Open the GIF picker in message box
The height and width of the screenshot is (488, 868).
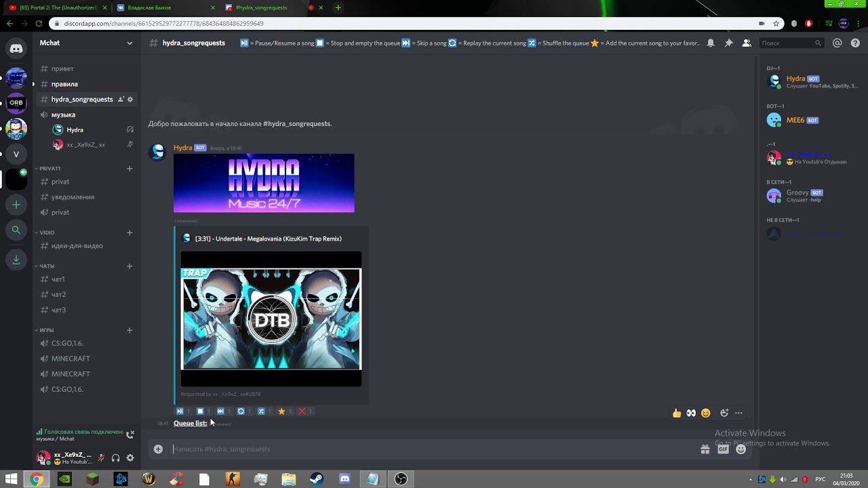coord(723,449)
